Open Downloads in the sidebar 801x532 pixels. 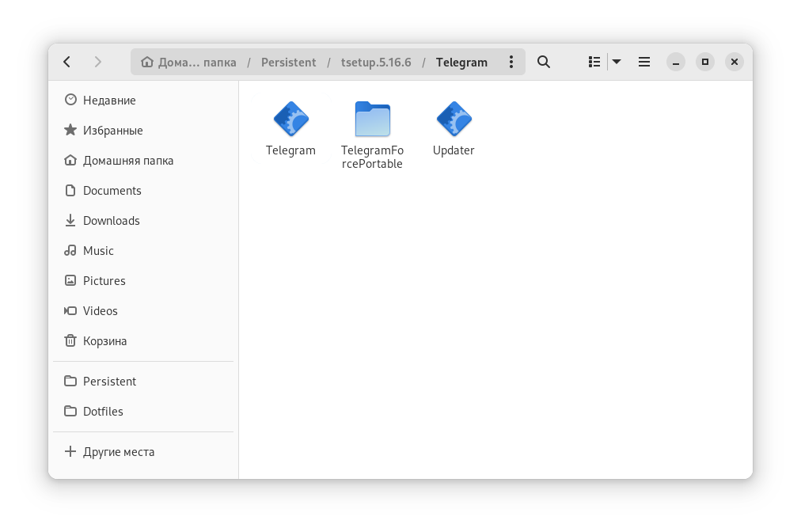click(111, 221)
